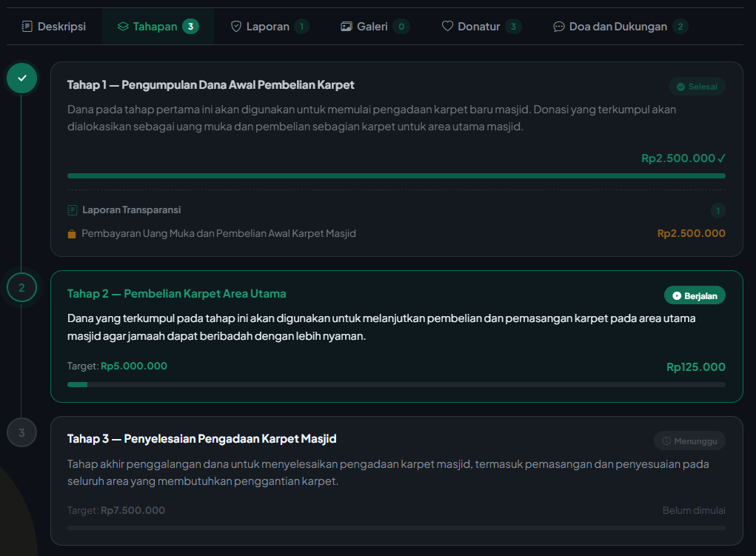
Task: Click the Deskripsi document icon
Action: (27, 27)
